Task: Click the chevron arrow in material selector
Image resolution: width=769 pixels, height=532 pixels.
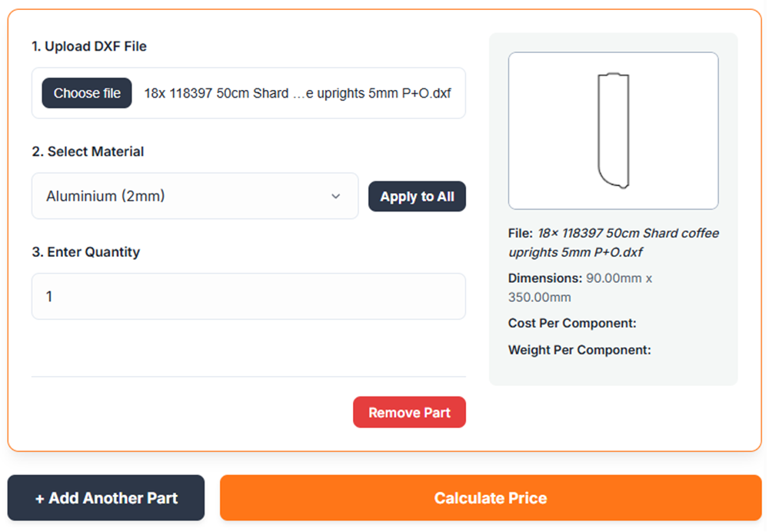Action: tap(336, 197)
